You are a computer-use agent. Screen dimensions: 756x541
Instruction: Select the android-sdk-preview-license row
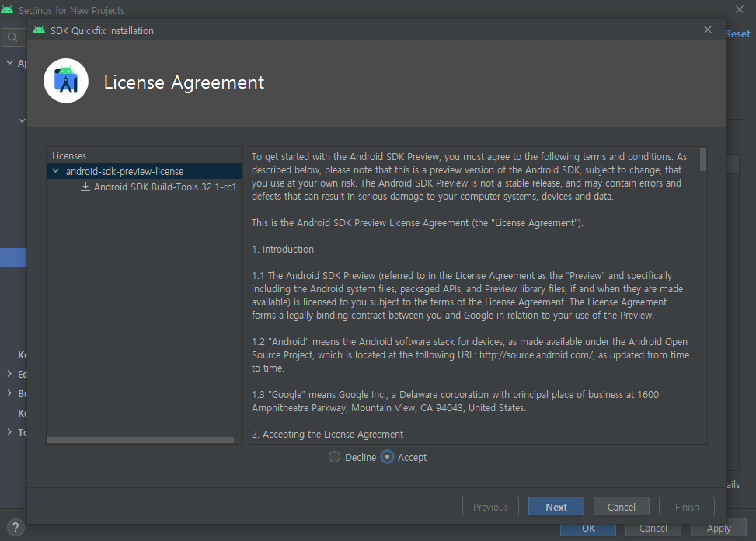coord(145,171)
